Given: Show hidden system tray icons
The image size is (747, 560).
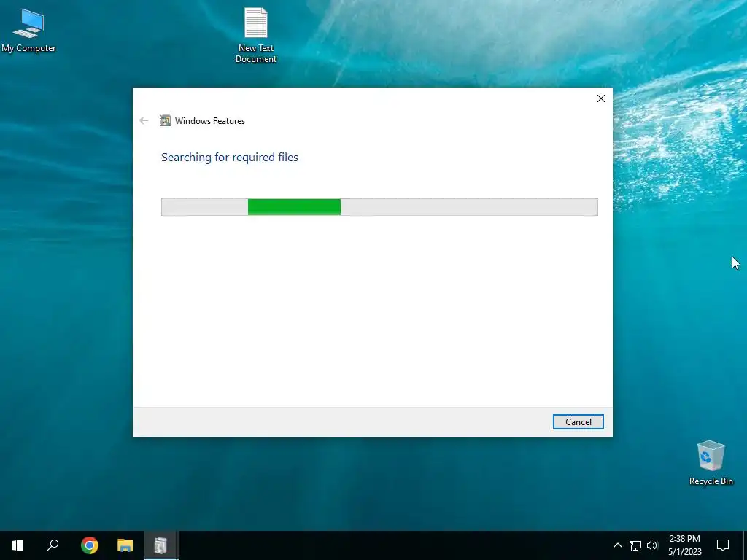Looking at the screenshot, I should point(617,545).
